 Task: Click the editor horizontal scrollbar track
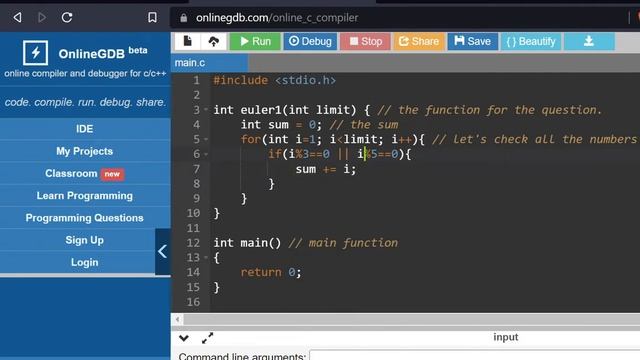[411, 320]
